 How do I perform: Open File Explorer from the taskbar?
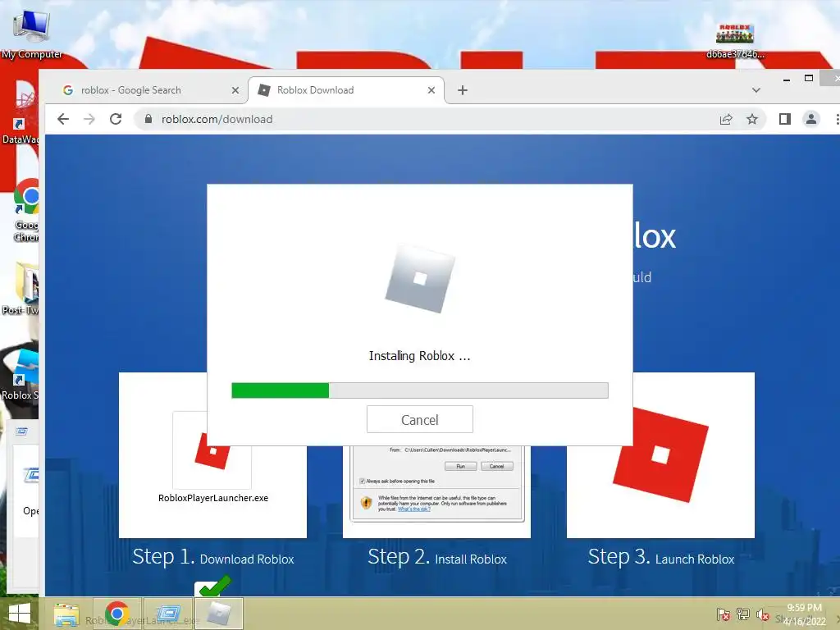[x=66, y=614]
